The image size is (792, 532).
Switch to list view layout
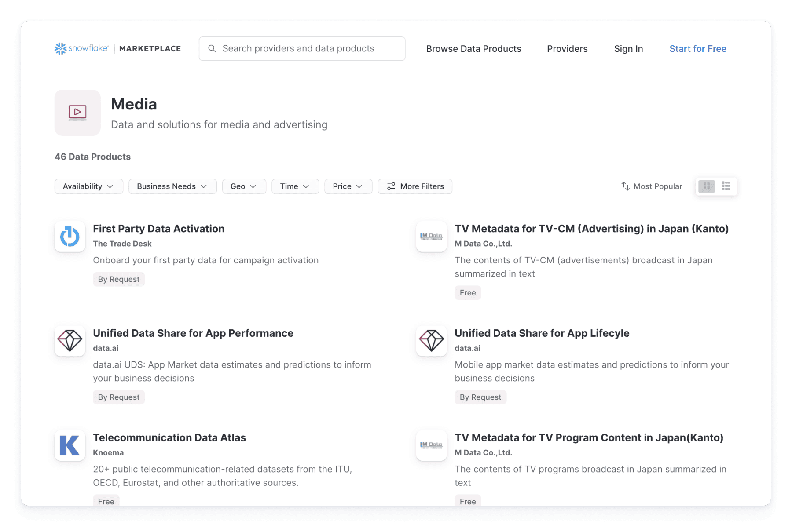coord(725,186)
